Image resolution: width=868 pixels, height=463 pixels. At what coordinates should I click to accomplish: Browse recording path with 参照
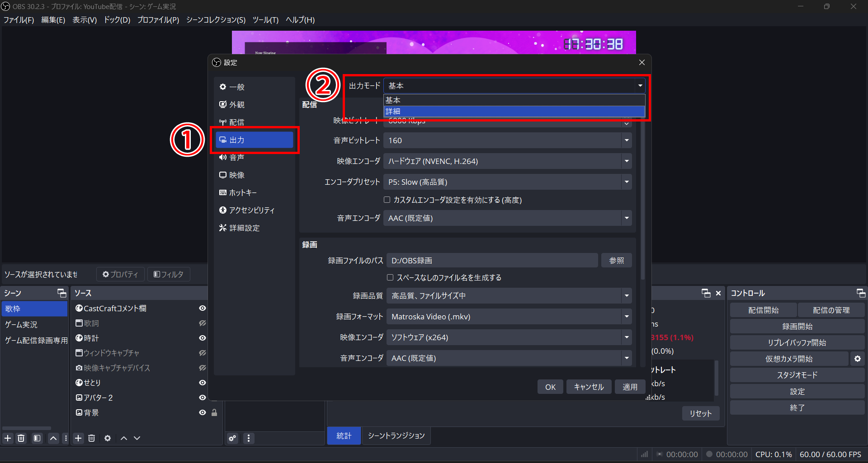pos(616,261)
